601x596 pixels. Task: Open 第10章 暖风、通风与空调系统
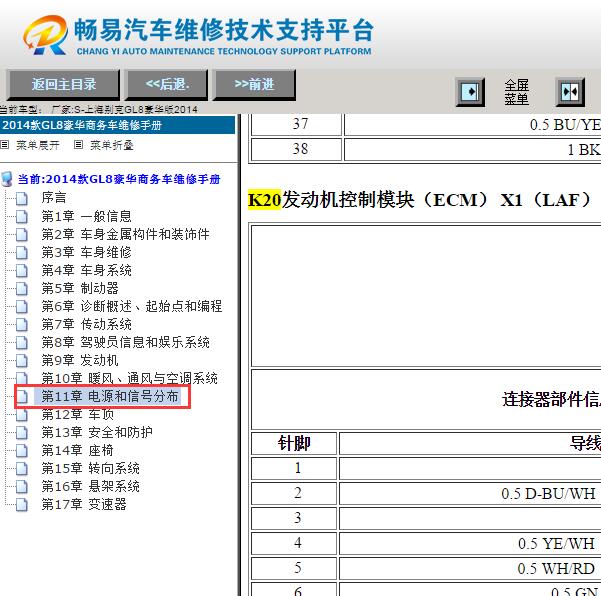(x=130, y=378)
